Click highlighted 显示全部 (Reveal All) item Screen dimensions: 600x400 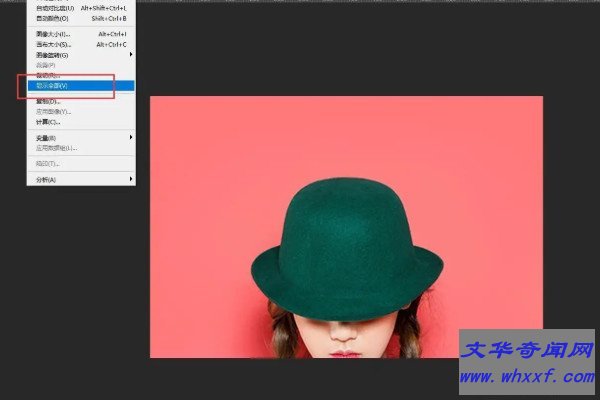(52, 86)
